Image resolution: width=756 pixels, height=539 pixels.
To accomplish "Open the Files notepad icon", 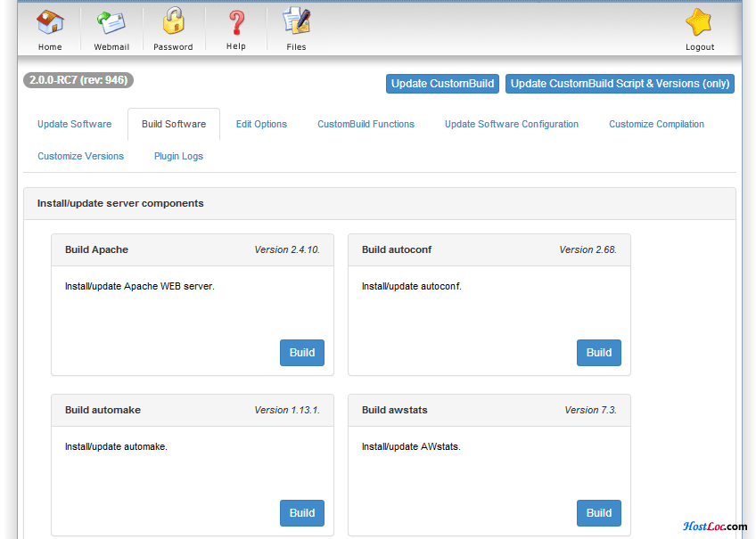I will pos(296,22).
